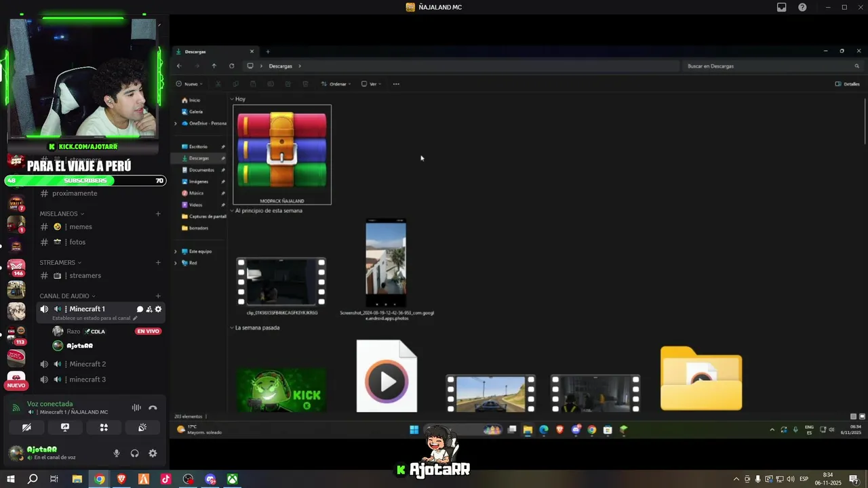Image resolution: width=868 pixels, height=488 pixels.
Task: Open server with 113 notification badge
Action: [x=16, y=334]
